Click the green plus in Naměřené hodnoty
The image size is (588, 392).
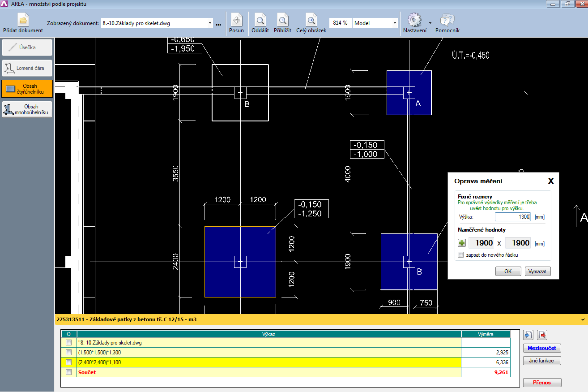[x=462, y=243]
